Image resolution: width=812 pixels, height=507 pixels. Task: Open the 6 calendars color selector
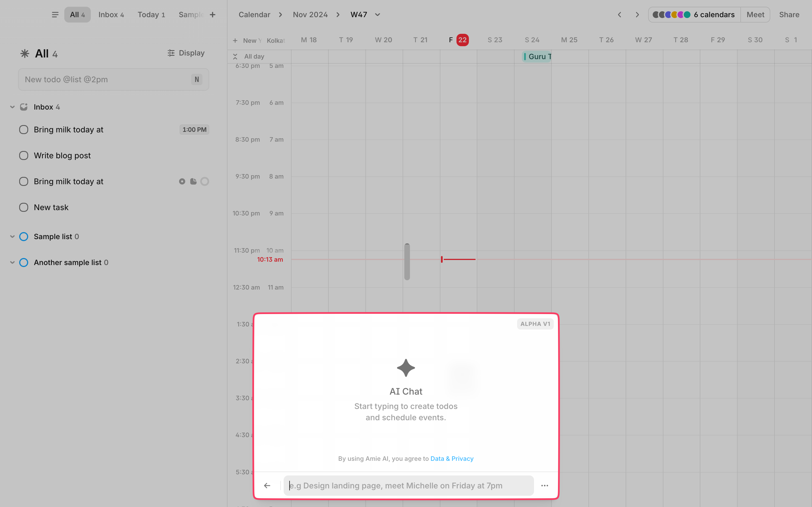694,15
